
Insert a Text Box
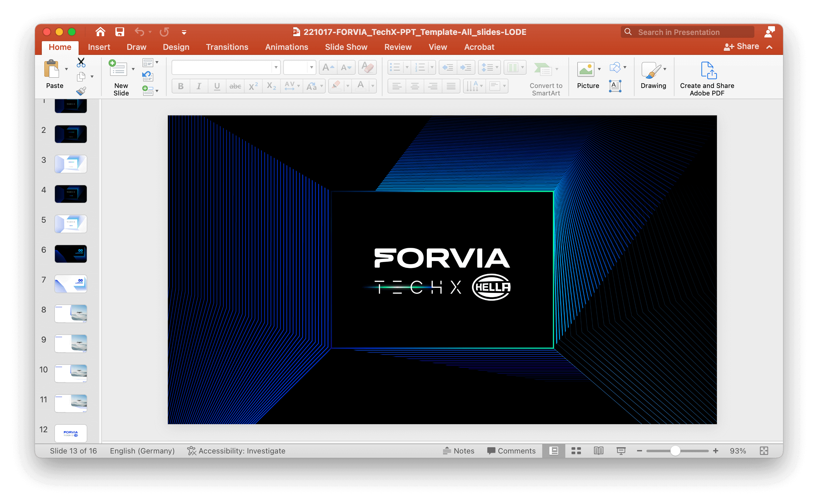[615, 86]
